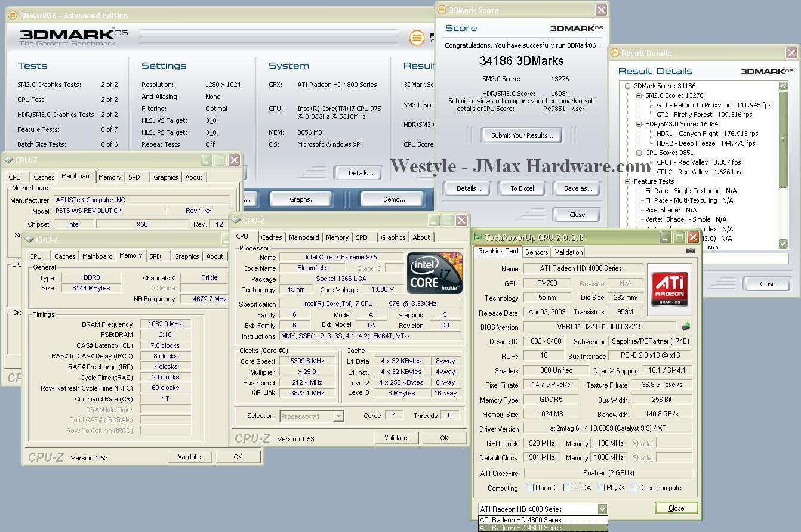801x532 pixels.
Task: Click the 34186 3DMarks score text
Action: click(x=522, y=61)
